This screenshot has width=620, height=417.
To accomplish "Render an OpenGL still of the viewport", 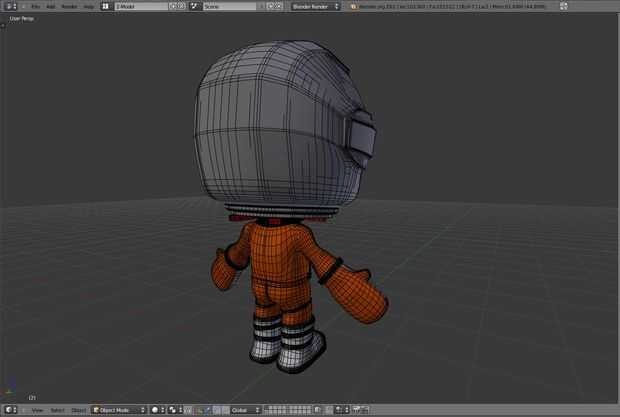I will 356,410.
